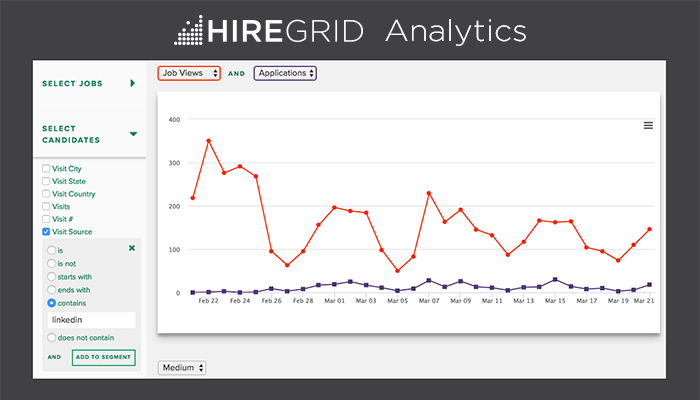Click the last Job Views point at Mar 21
700x400 pixels.
coord(650,229)
